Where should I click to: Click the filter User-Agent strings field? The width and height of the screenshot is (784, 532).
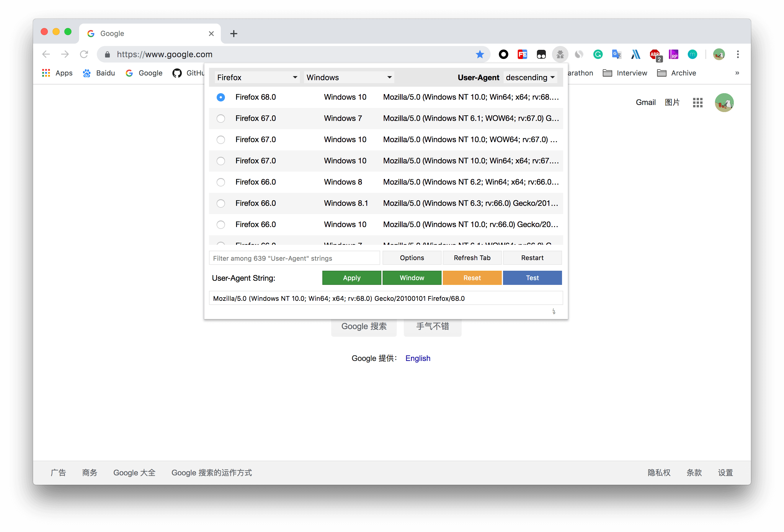[x=294, y=258]
